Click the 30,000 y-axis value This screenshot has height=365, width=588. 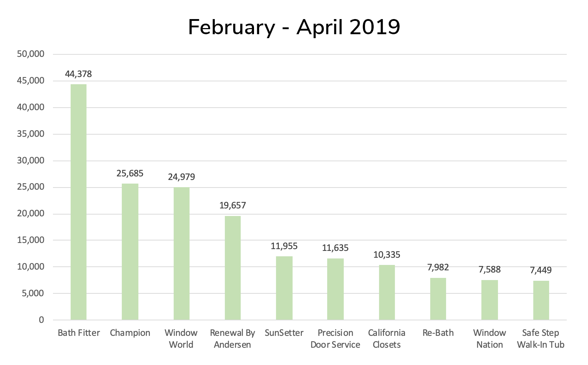[31, 161]
